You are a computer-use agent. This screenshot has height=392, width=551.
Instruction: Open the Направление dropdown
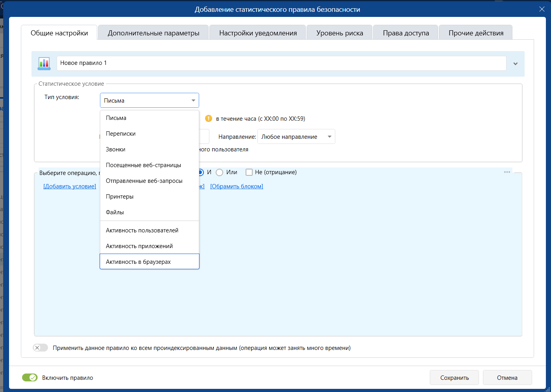pyautogui.click(x=296, y=136)
